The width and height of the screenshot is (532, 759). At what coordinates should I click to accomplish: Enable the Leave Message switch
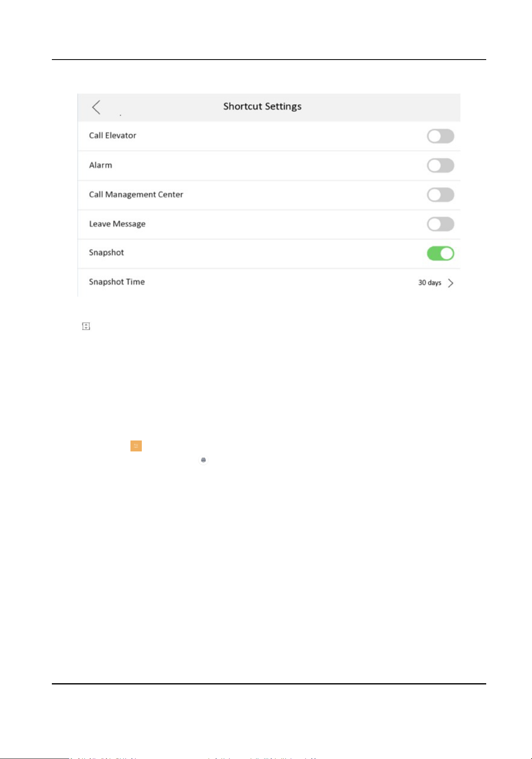point(440,224)
